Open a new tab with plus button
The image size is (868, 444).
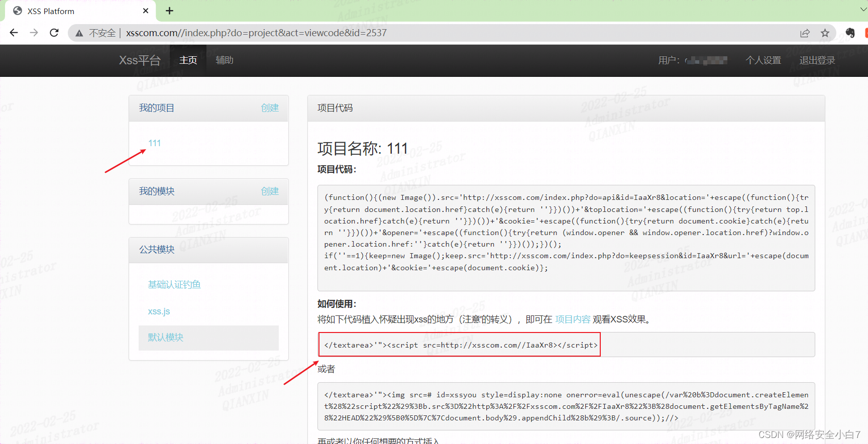point(170,11)
